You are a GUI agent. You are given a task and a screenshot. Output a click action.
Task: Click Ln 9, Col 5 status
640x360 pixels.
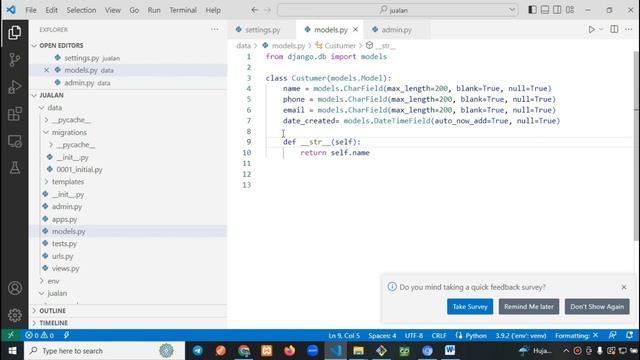[344, 336]
